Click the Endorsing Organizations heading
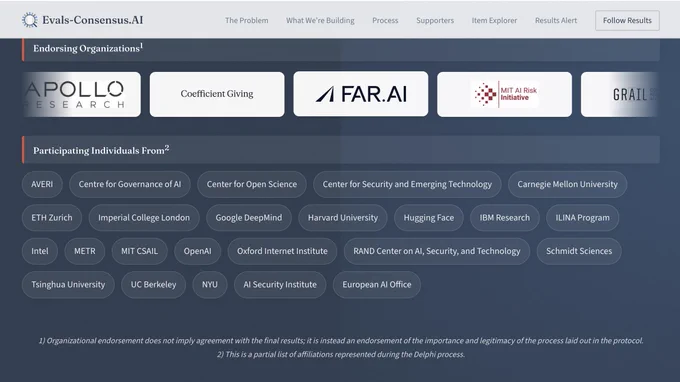The width and height of the screenshot is (680, 382). tap(88, 48)
